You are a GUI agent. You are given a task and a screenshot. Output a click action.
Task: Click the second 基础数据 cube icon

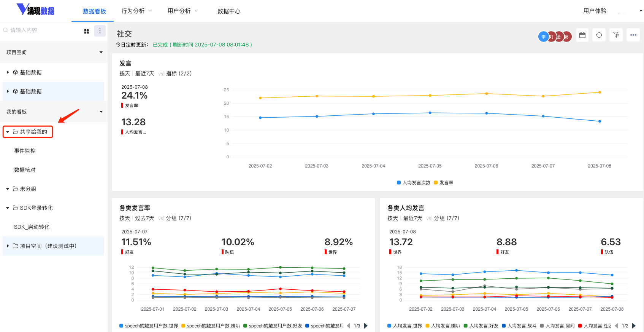pyautogui.click(x=16, y=91)
